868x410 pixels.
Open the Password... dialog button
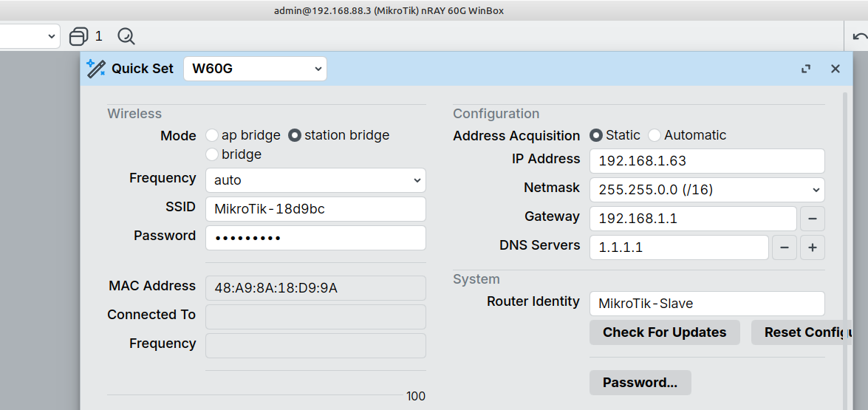pyautogui.click(x=640, y=383)
